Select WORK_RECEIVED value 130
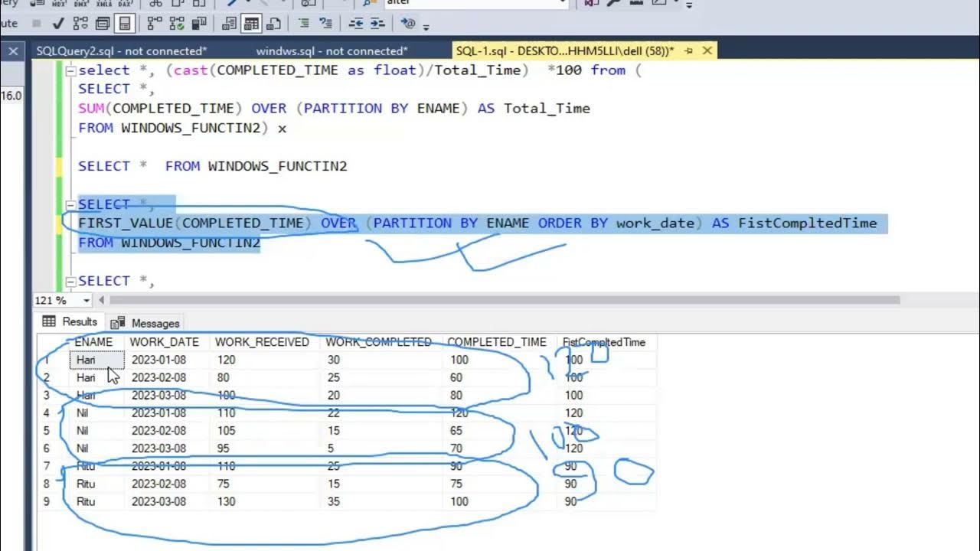 265,502
